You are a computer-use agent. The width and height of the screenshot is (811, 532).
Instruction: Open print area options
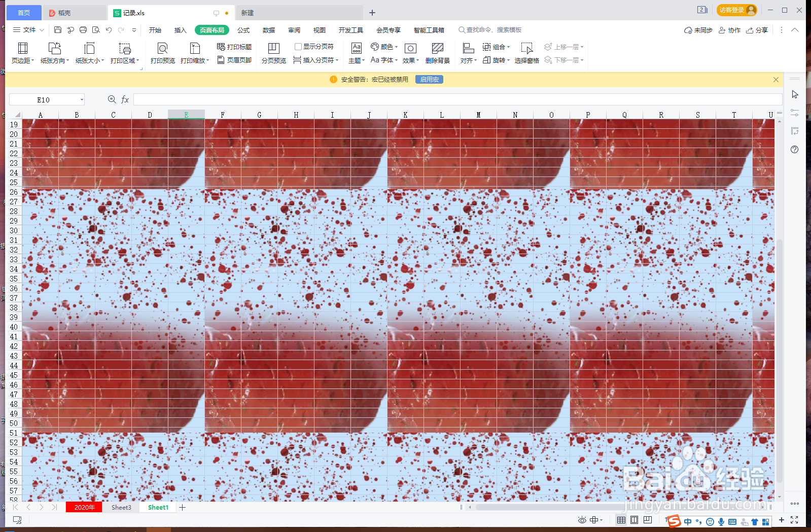pos(125,53)
